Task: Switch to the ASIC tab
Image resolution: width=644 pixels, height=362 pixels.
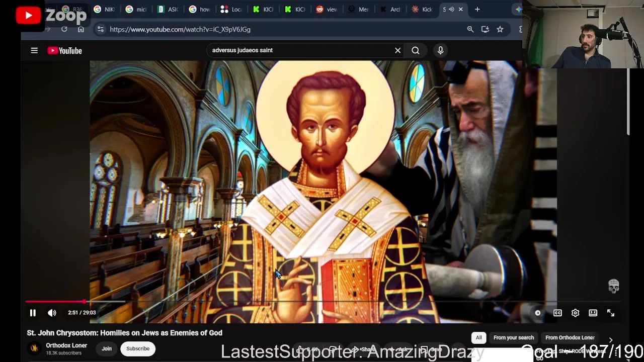Action: pos(168,9)
